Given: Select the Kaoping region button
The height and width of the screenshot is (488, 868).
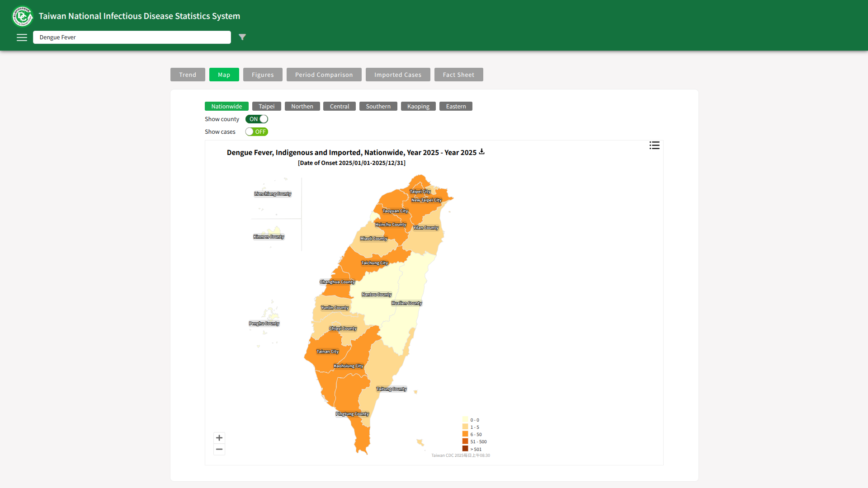Looking at the screenshot, I should point(418,107).
